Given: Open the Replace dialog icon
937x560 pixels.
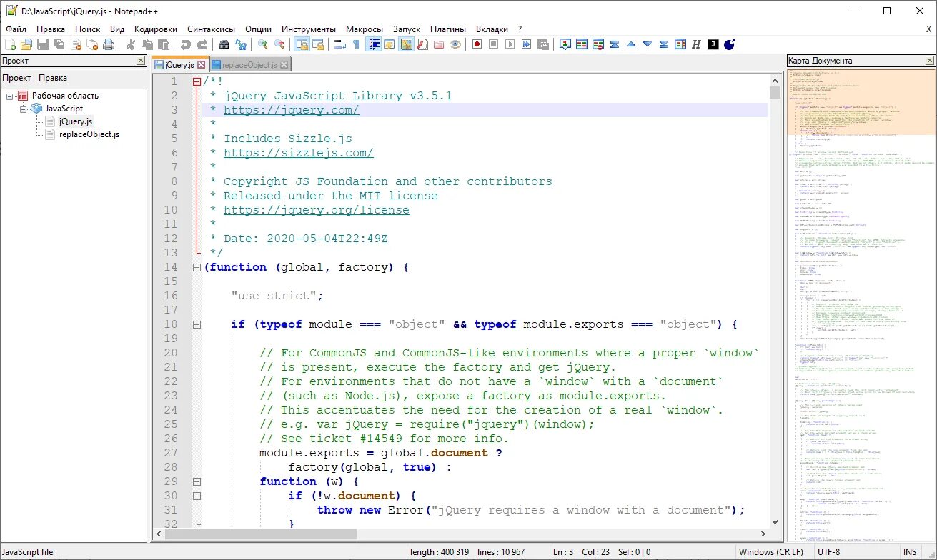Looking at the screenshot, I should [x=241, y=44].
